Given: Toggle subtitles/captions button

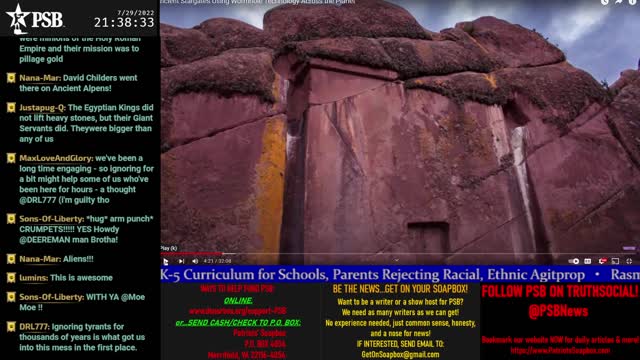Looking at the screenshot, I should [x=588, y=261].
